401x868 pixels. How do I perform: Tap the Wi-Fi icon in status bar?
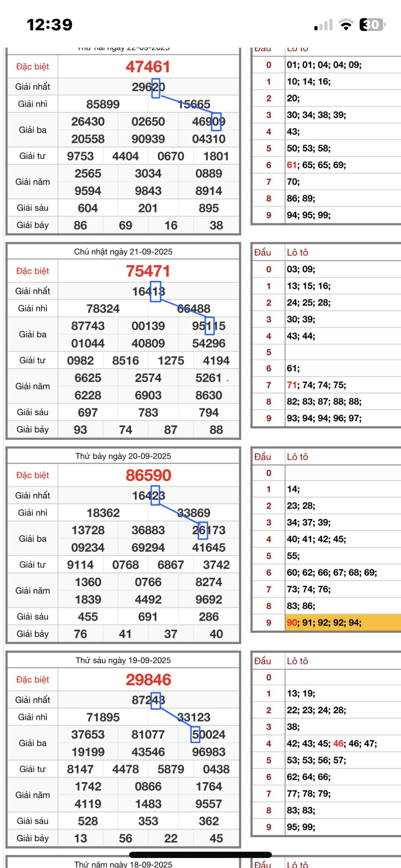[346, 25]
